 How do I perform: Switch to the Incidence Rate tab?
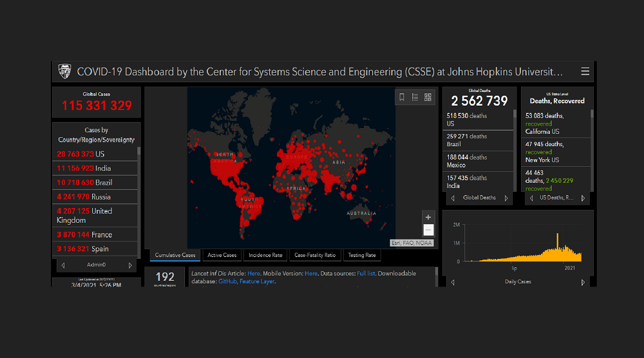265,255
